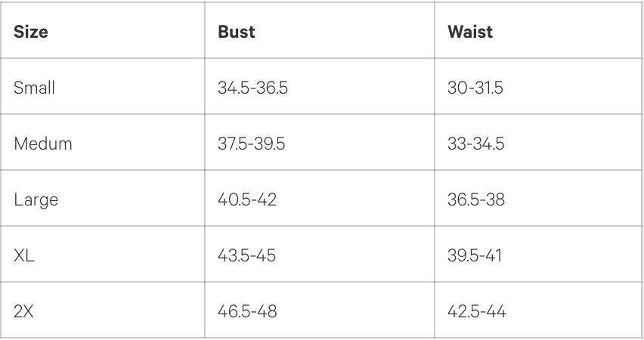Click the XL bust value 43.5-45

point(246,256)
